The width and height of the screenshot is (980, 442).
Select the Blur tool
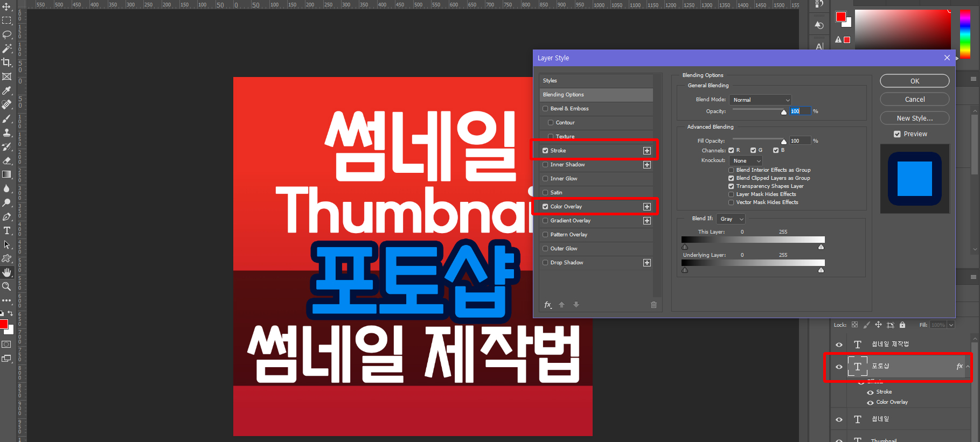(6, 188)
